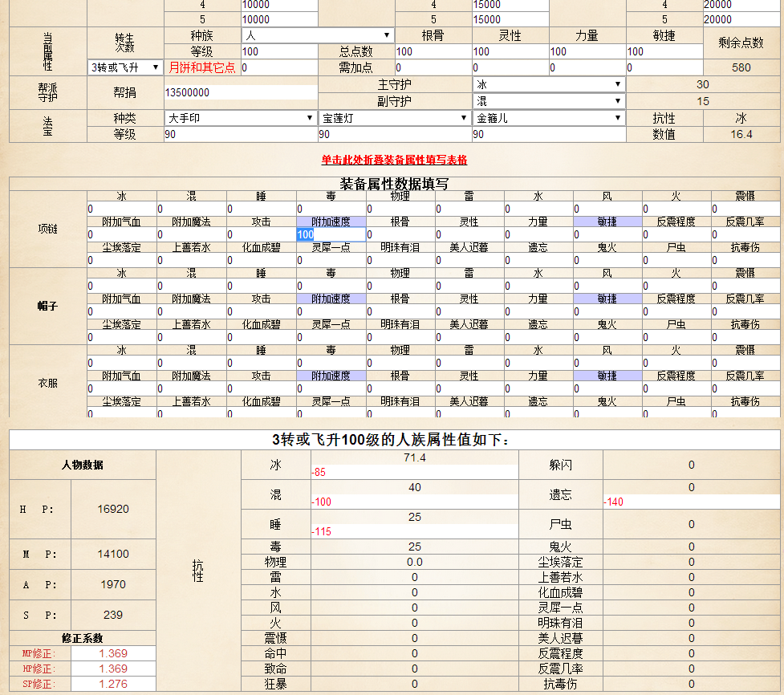Image resolution: width=784 pixels, height=695 pixels.
Task: Expand the 副守护 dropdown set to 混
Action: tap(549, 101)
